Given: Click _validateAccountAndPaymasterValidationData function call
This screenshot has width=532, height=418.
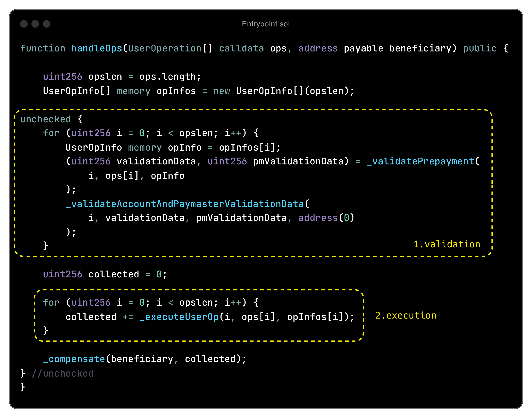Looking at the screenshot, I should [x=185, y=204].
